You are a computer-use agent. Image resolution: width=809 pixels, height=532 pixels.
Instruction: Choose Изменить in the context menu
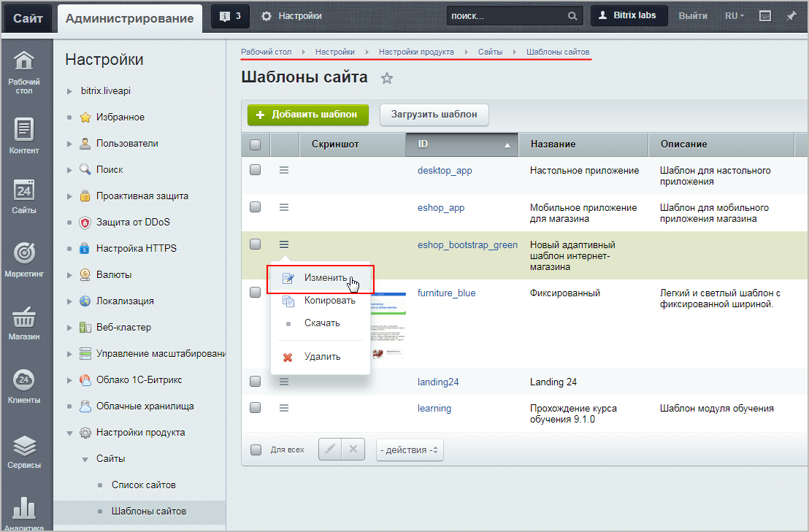coord(325,278)
